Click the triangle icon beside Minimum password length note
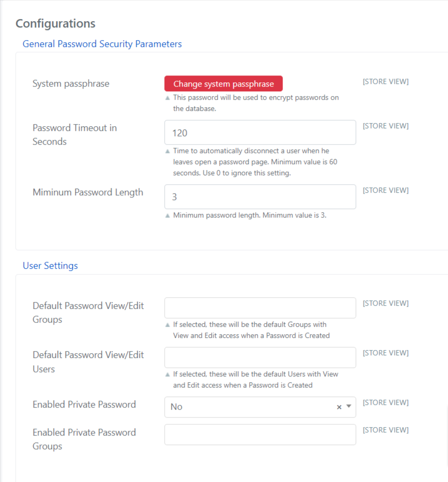The width and height of the screenshot is (448, 482). (x=167, y=215)
